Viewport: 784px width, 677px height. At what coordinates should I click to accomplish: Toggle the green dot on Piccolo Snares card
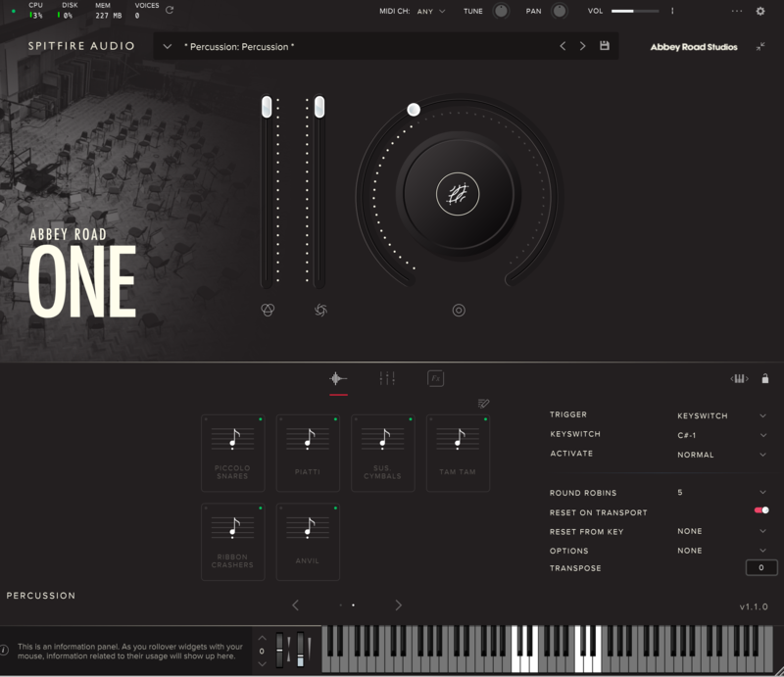click(x=260, y=419)
